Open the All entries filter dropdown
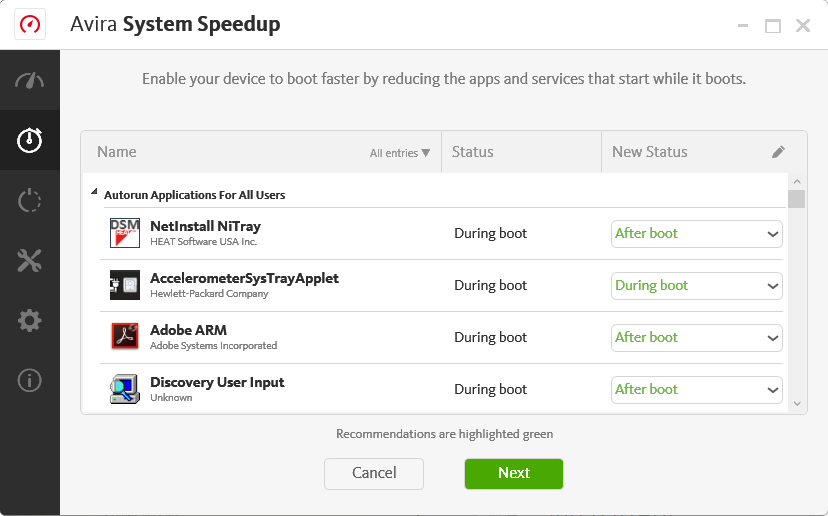 pos(400,153)
